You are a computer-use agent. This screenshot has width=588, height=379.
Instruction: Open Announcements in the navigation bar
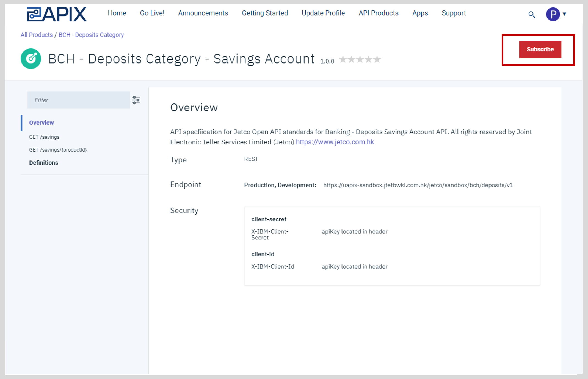tap(203, 13)
